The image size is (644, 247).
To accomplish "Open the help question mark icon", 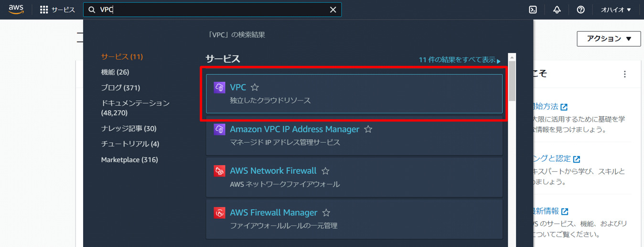I will (581, 10).
